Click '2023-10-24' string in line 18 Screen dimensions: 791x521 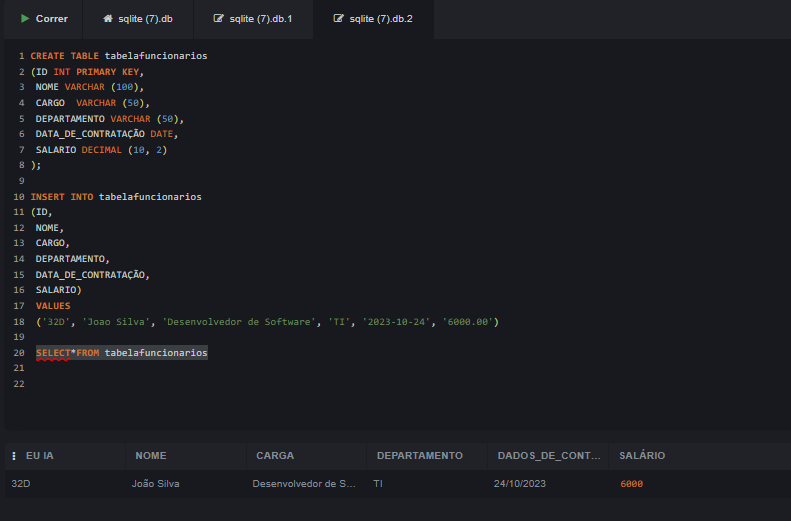coord(397,322)
